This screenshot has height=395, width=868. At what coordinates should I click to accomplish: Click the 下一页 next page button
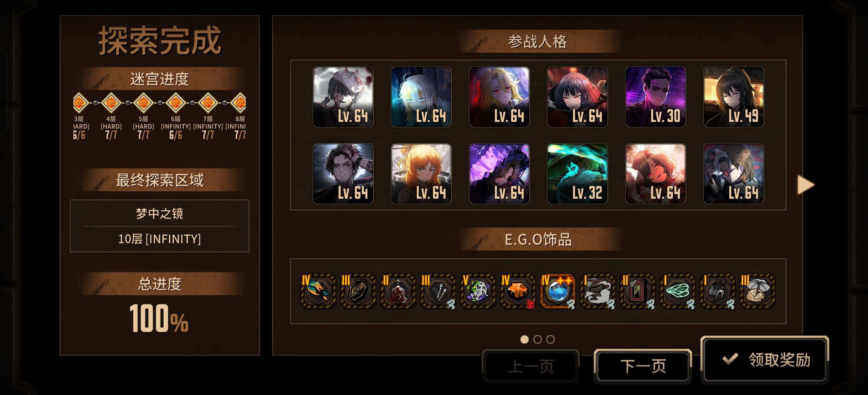tap(643, 366)
